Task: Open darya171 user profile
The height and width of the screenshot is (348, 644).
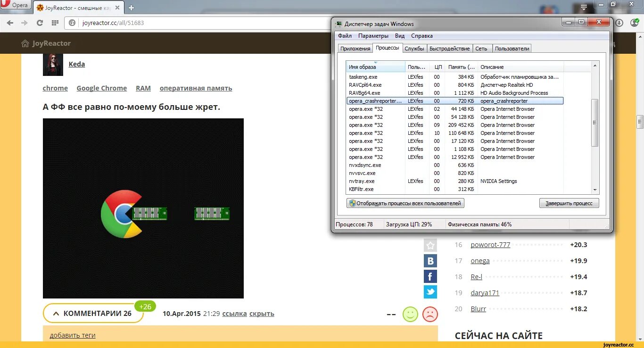Action: (485, 293)
